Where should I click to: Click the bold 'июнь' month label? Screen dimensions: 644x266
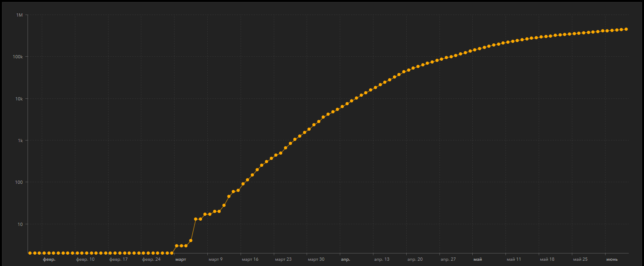click(612, 260)
